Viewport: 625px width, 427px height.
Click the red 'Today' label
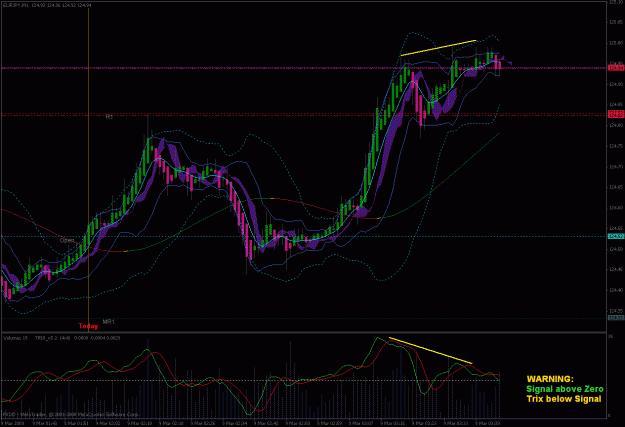click(x=88, y=326)
